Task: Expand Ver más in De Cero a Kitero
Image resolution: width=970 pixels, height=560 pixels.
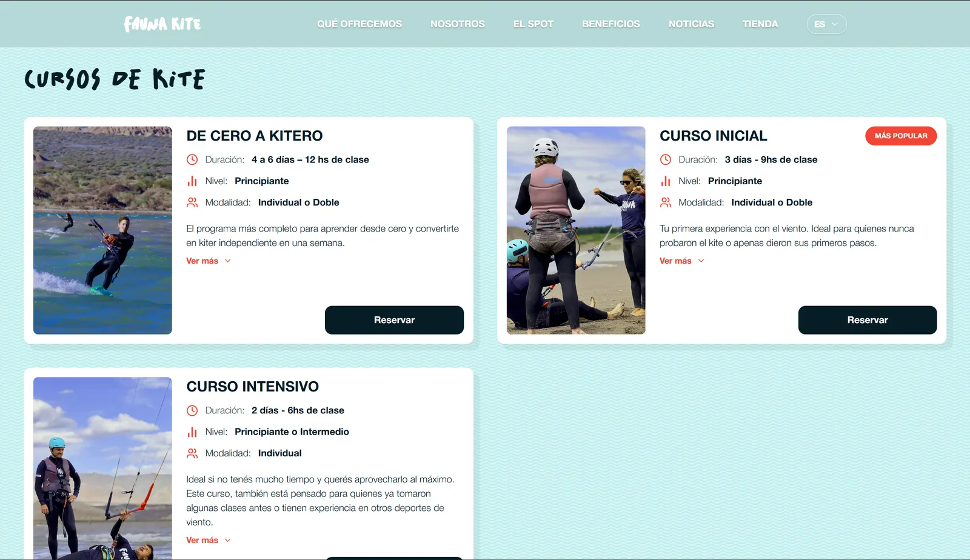Action: point(209,261)
